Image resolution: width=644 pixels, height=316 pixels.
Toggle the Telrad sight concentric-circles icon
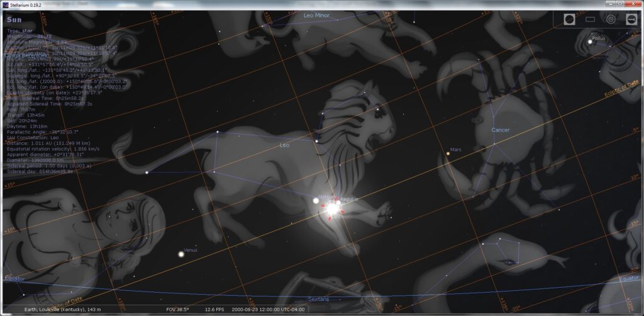click(611, 20)
